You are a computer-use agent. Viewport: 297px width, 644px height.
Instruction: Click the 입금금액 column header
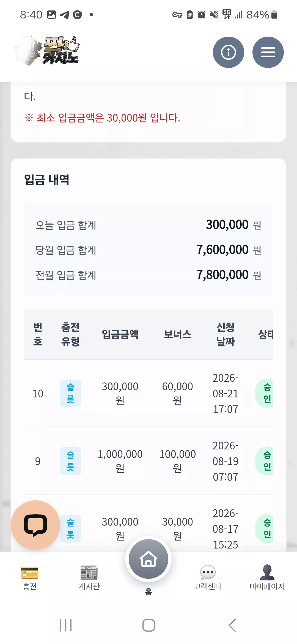point(120,334)
